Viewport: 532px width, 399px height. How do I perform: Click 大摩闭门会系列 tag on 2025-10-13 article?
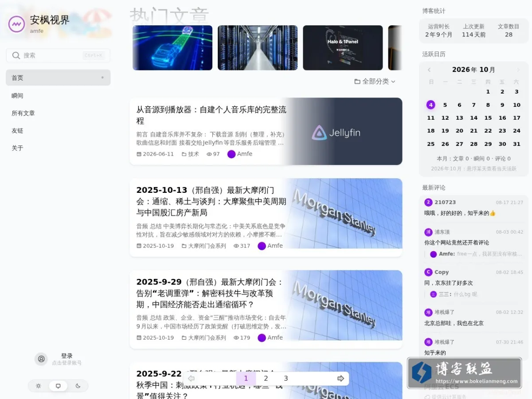(203, 246)
